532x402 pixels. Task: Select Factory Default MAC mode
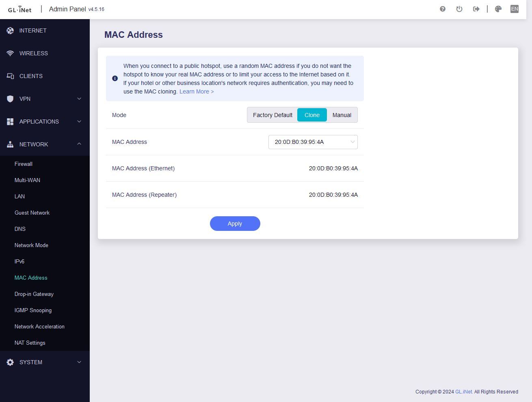[x=272, y=115]
